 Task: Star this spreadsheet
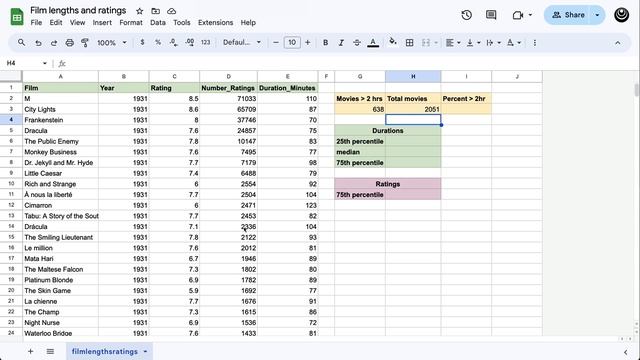click(x=140, y=11)
